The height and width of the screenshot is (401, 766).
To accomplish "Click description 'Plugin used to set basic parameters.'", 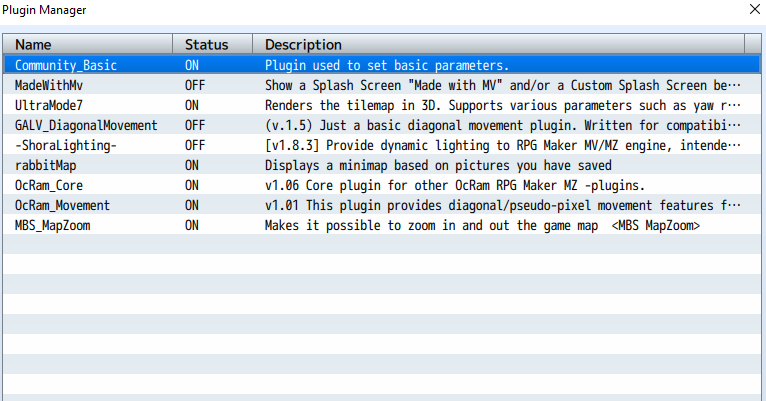I will coord(387,65).
